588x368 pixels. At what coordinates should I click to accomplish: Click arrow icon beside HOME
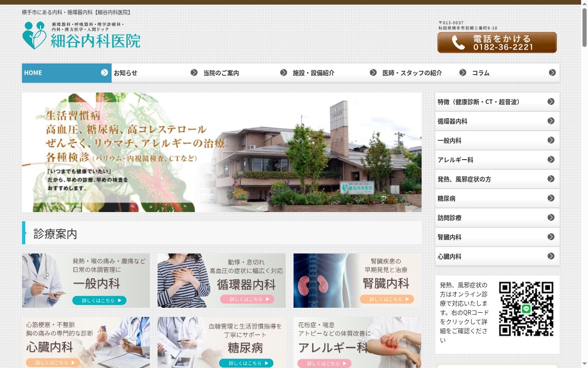(x=104, y=73)
